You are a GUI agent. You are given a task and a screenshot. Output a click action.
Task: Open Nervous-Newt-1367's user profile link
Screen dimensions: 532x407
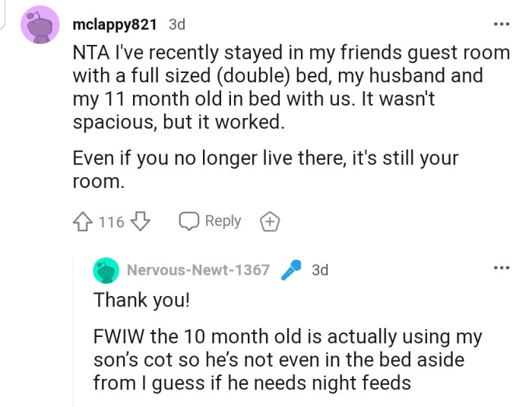coord(198,270)
